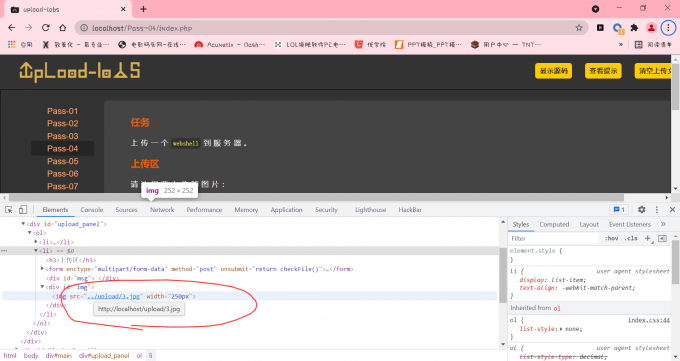Open the user profile avatar
Image resolution: width=680 pixels, height=361 pixels.
click(651, 28)
